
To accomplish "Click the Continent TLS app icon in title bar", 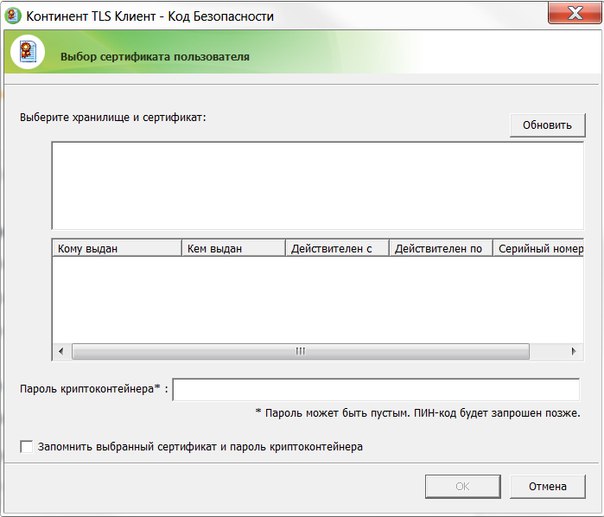I will pos(13,16).
